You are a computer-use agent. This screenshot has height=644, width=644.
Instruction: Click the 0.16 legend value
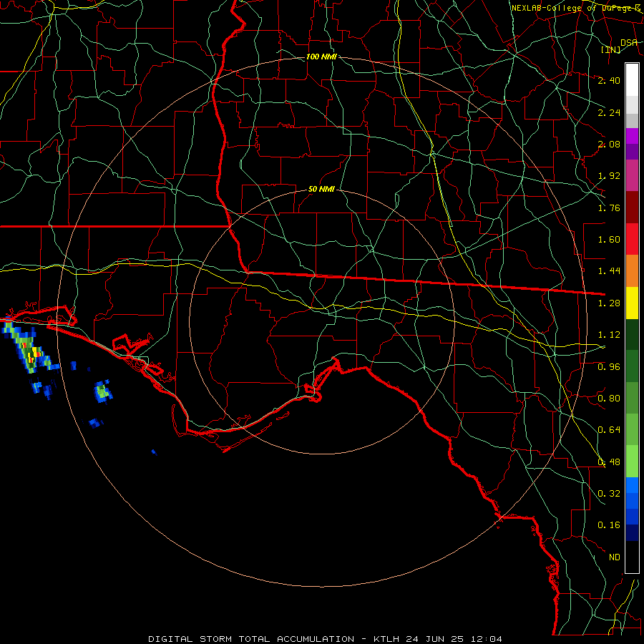[x=609, y=525]
